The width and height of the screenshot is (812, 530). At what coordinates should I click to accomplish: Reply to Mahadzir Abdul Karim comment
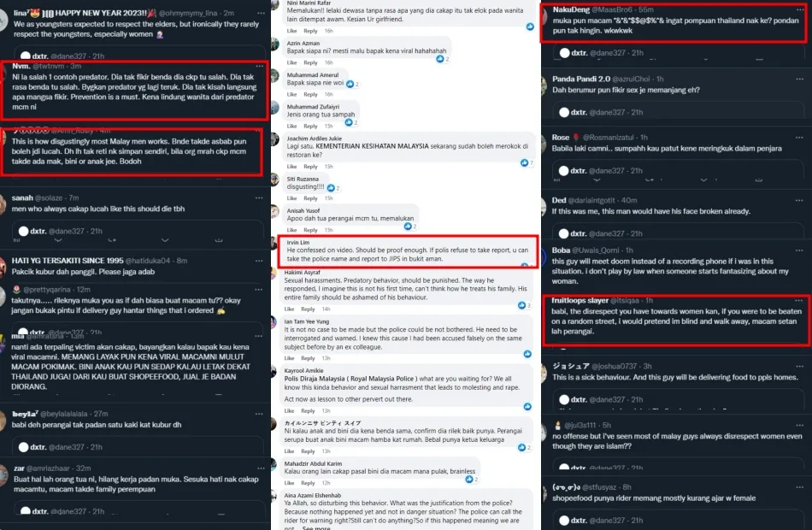[308, 483]
